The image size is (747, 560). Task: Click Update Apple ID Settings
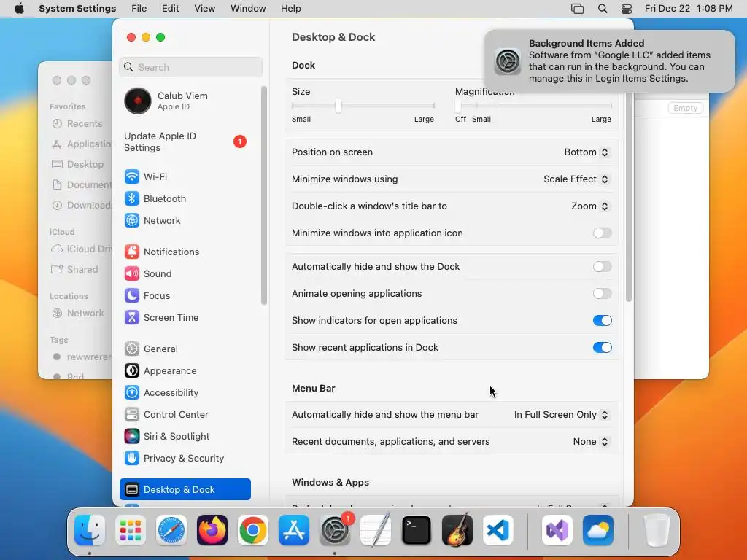[185, 142]
